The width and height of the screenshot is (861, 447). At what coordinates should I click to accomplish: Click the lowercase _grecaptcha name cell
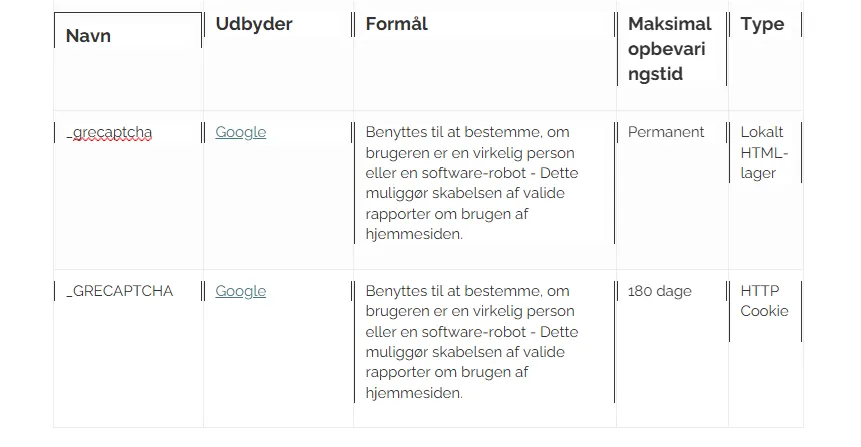point(109,132)
